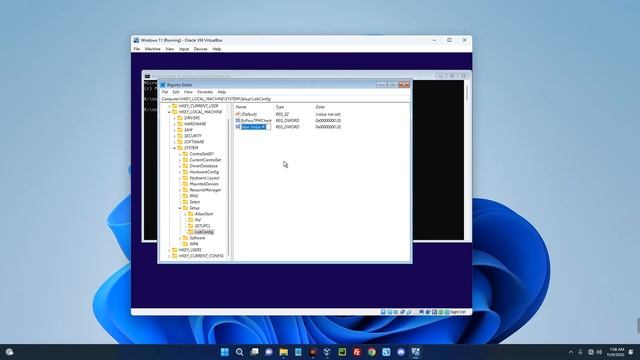The height and width of the screenshot is (360, 640).
Task: Click the (Default) string value icon
Action: pyautogui.click(x=238, y=114)
